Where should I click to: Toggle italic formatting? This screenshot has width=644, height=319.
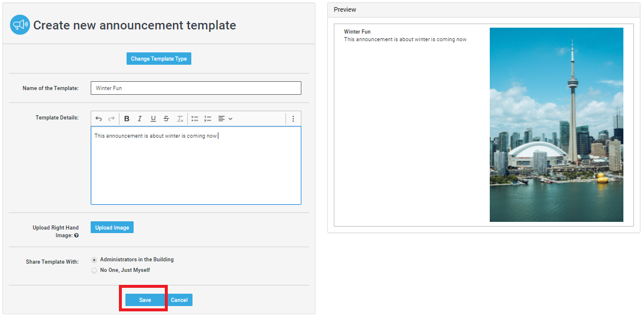(x=140, y=119)
